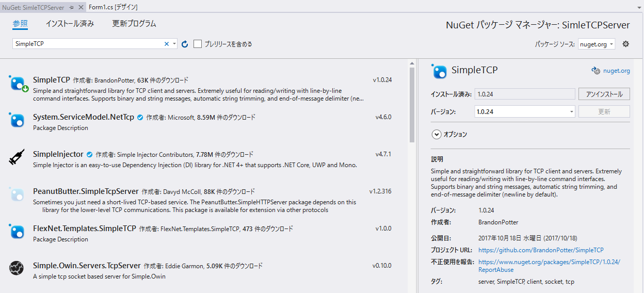Select the Simple.Owin.Servers.TcpServer package title
This screenshot has width=644, height=293.
coord(87,266)
